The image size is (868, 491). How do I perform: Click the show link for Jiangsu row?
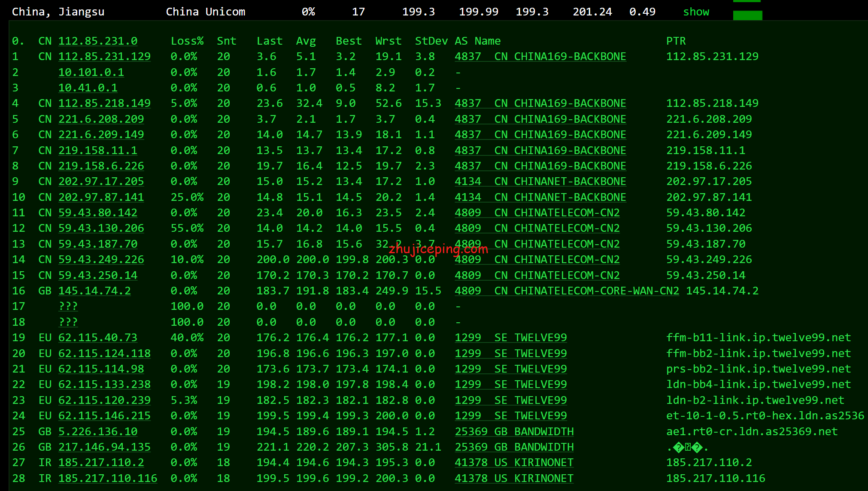click(696, 12)
